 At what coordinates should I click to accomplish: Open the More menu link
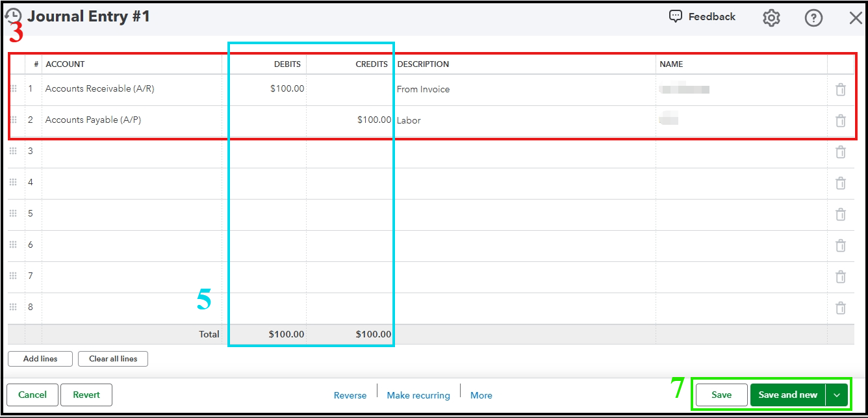tap(481, 395)
